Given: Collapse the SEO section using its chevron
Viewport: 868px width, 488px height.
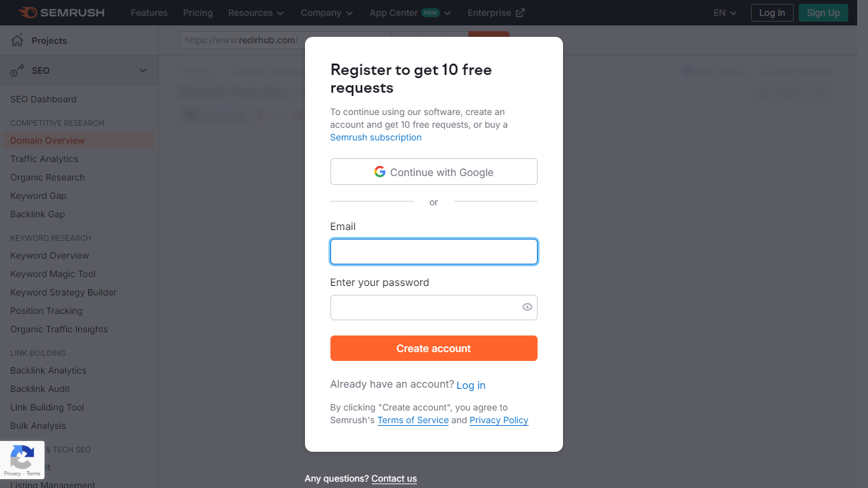Looking at the screenshot, I should [143, 70].
